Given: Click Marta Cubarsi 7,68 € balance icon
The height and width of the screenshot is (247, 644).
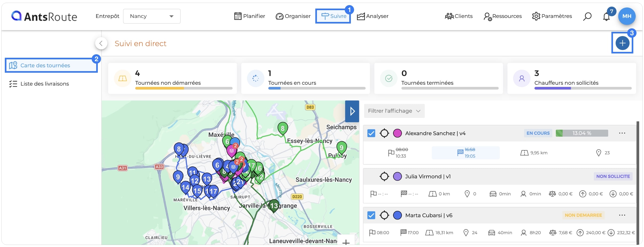Looking at the screenshot, I should pos(552,233).
